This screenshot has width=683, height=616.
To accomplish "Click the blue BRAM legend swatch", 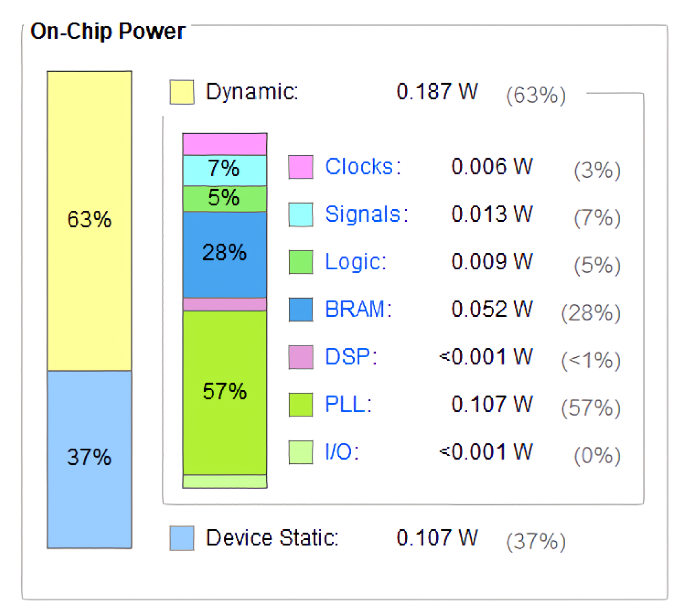I will pos(301,310).
